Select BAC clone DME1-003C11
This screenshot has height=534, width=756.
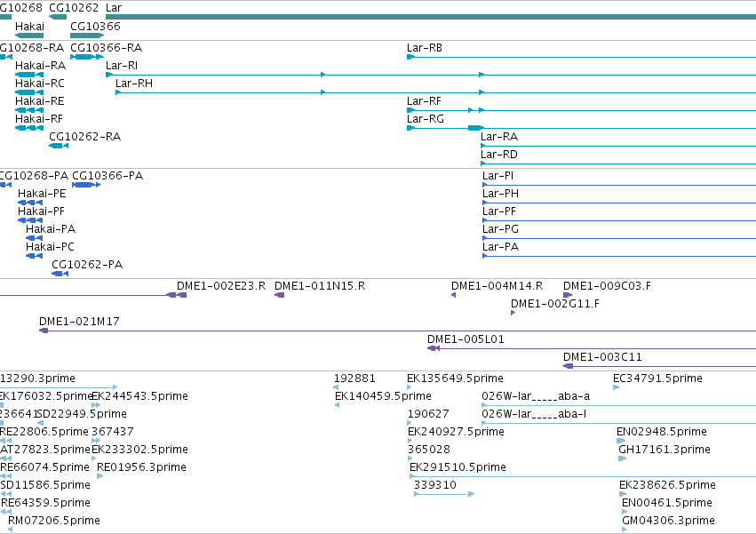point(602,357)
